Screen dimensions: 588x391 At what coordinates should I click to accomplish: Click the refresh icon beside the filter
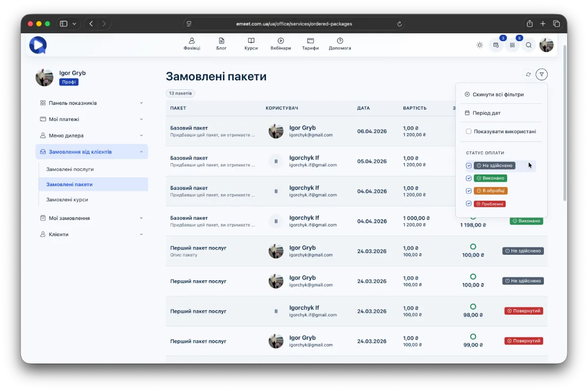click(x=528, y=74)
